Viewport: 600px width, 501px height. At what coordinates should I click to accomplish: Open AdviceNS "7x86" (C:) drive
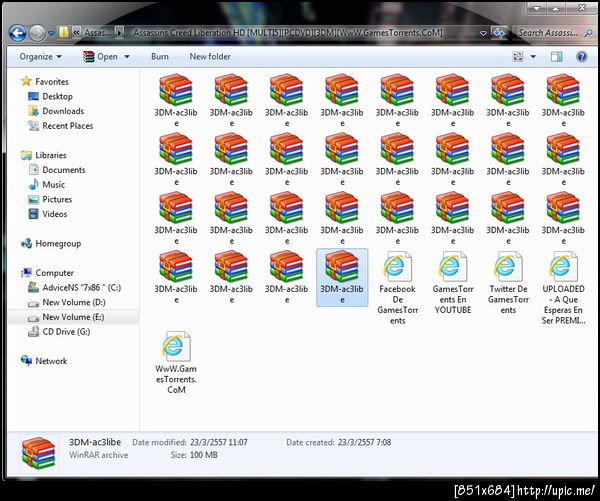point(75,287)
